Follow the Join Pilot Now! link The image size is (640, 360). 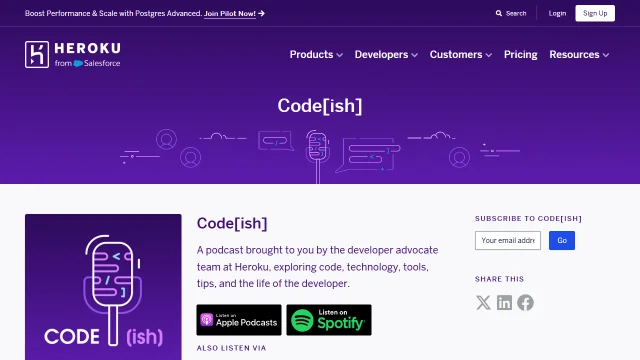(x=230, y=13)
